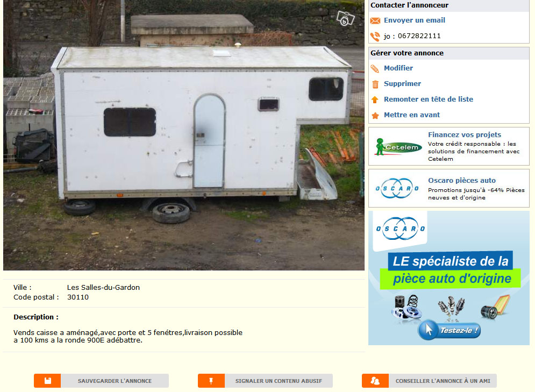535x392 pixels.
Task: Click the phone handset icon beside jo
Action: [375, 37]
